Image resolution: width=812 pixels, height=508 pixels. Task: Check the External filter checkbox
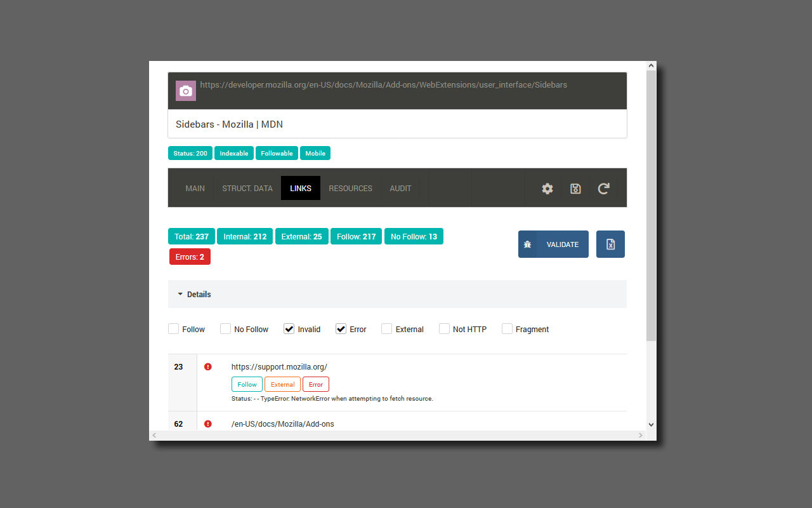click(x=386, y=329)
